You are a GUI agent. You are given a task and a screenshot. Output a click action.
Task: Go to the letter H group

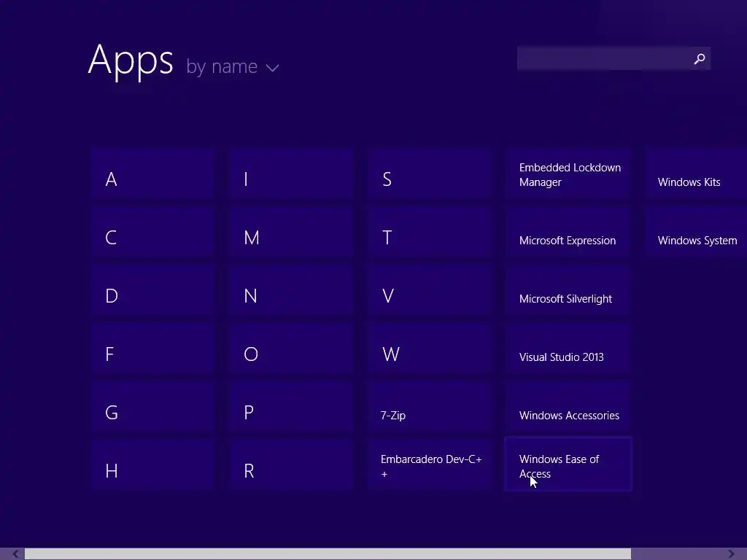click(152, 465)
